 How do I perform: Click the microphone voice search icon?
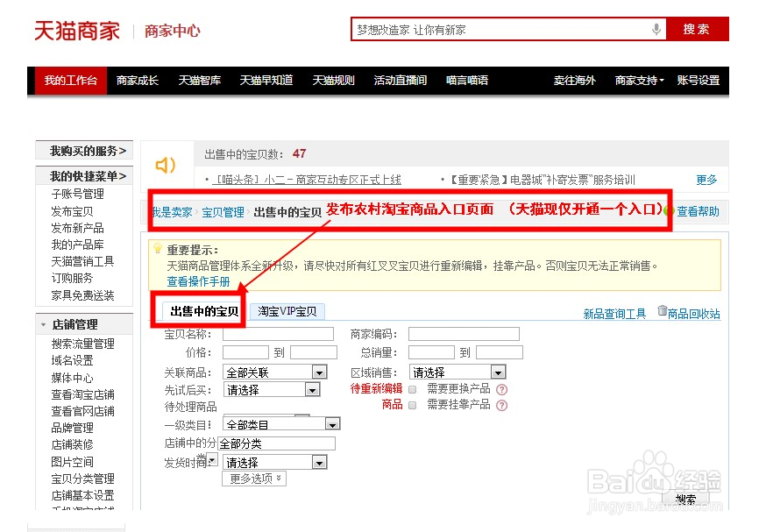656,30
